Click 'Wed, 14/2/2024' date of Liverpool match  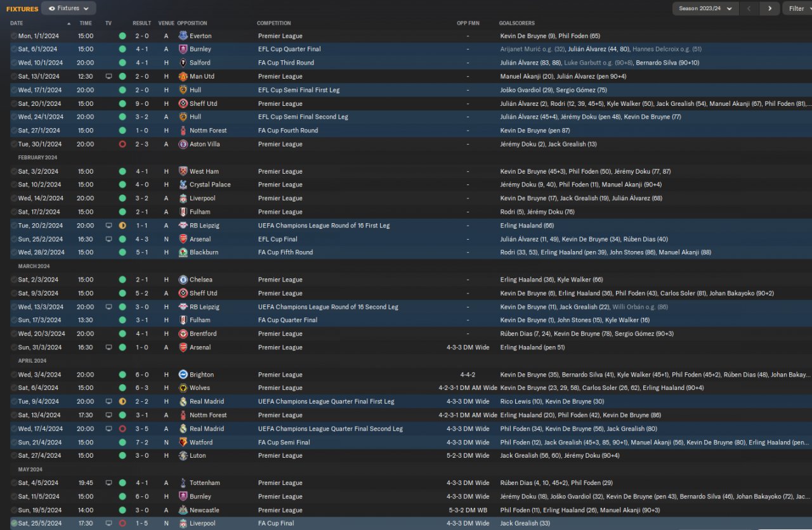point(41,198)
